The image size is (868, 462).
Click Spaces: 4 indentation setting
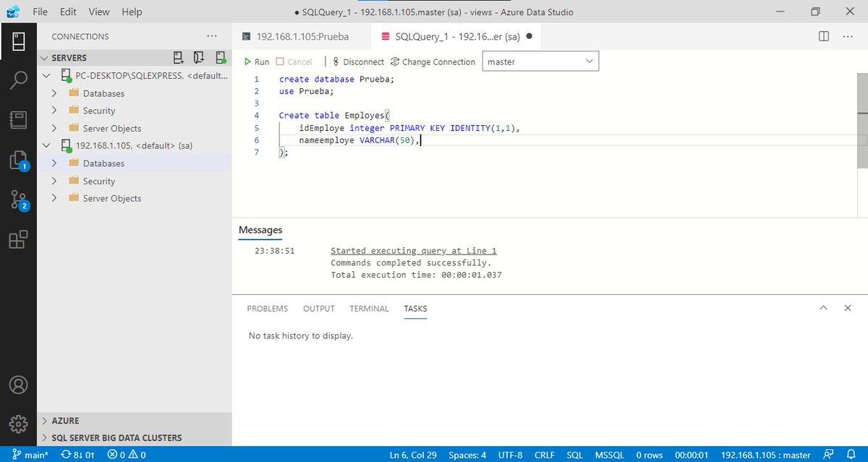click(467, 455)
